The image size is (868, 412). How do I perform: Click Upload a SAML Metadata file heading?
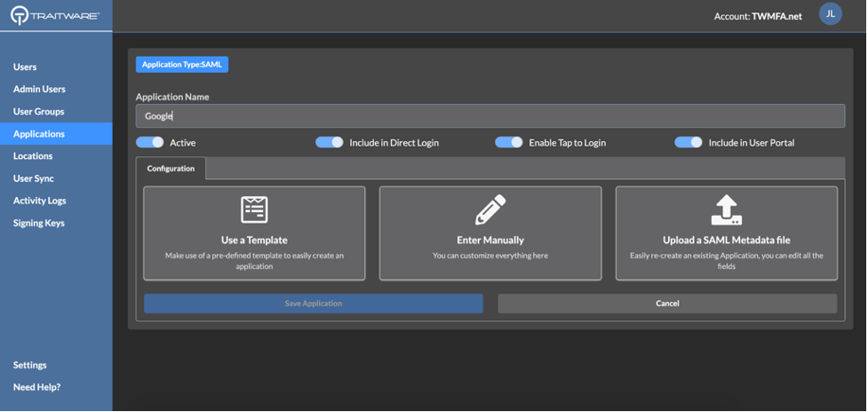(727, 240)
